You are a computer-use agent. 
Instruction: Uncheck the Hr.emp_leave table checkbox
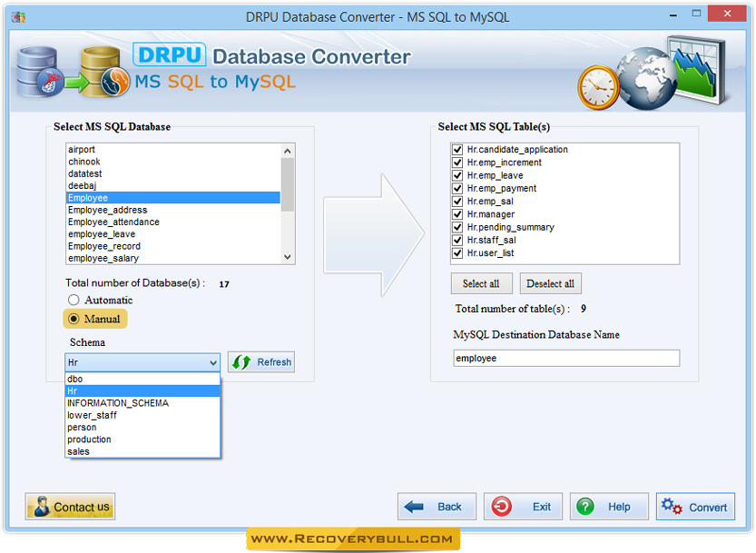[457, 175]
